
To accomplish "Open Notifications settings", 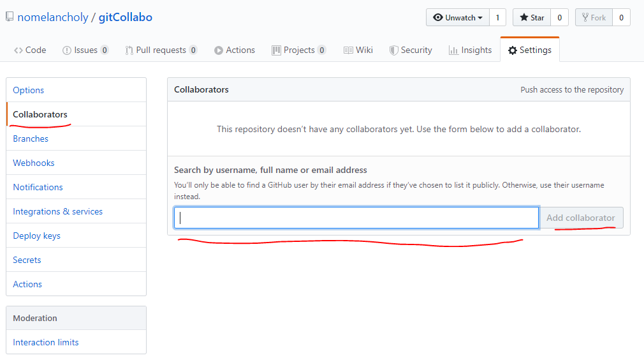I will point(77,187).
